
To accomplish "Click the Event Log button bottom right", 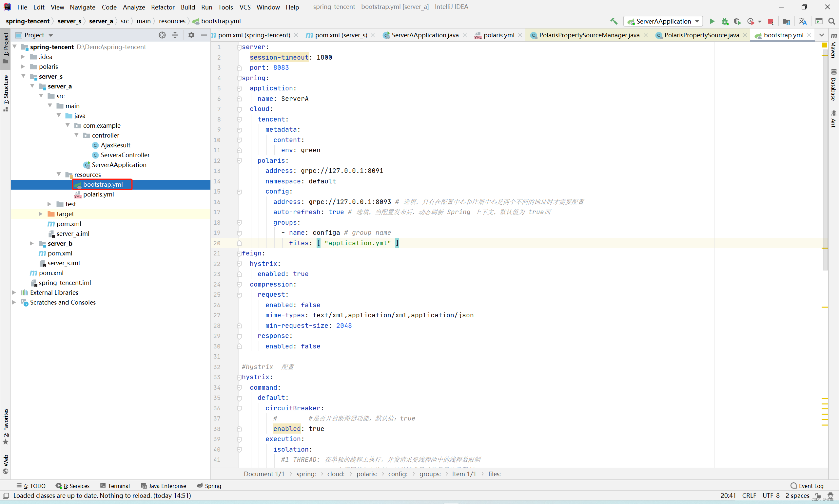I will [808, 485].
